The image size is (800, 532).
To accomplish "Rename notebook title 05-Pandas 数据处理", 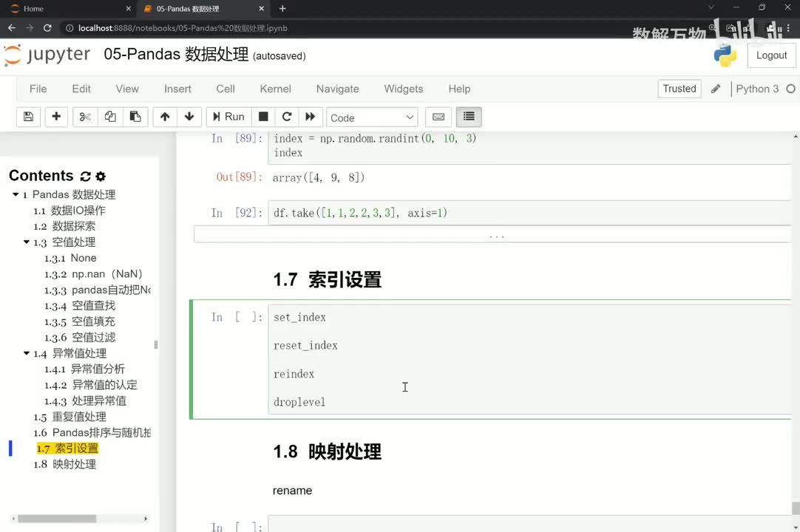I will point(176,54).
